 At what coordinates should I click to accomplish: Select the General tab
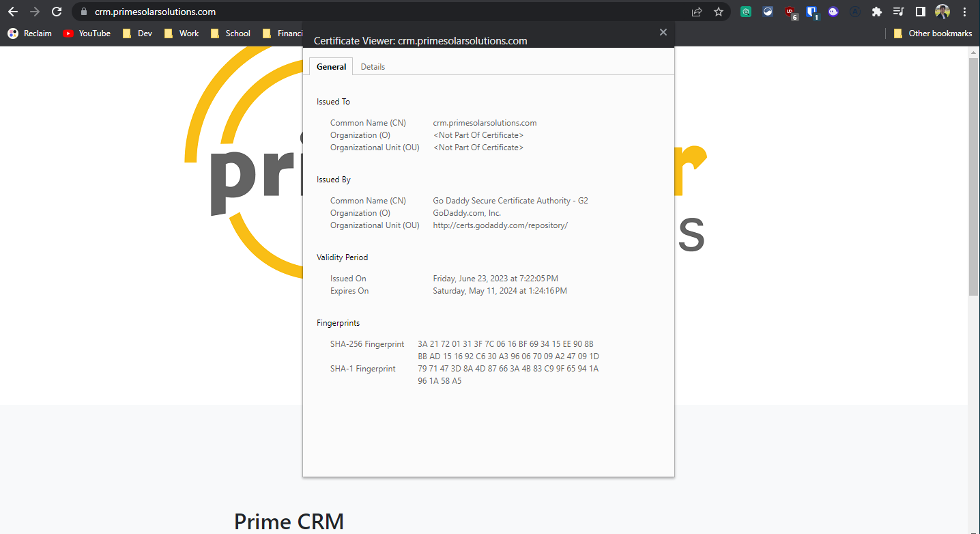coord(331,66)
